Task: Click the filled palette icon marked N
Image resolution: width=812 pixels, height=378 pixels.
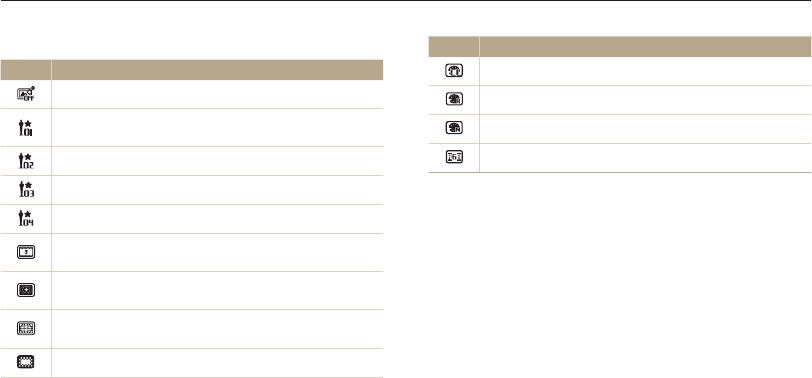Action: pyautogui.click(x=454, y=129)
